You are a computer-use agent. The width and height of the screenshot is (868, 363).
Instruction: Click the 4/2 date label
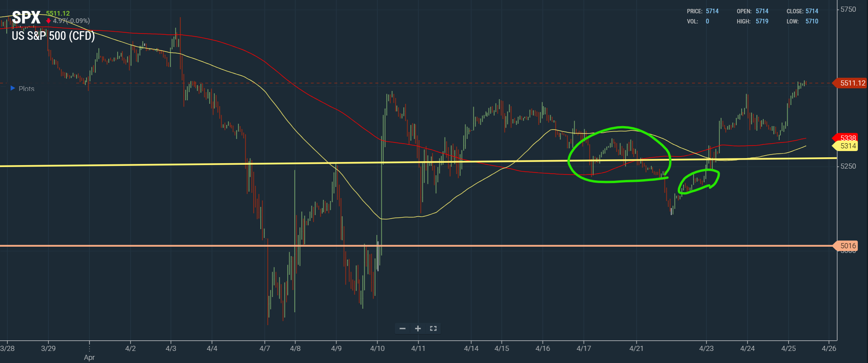tap(130, 348)
